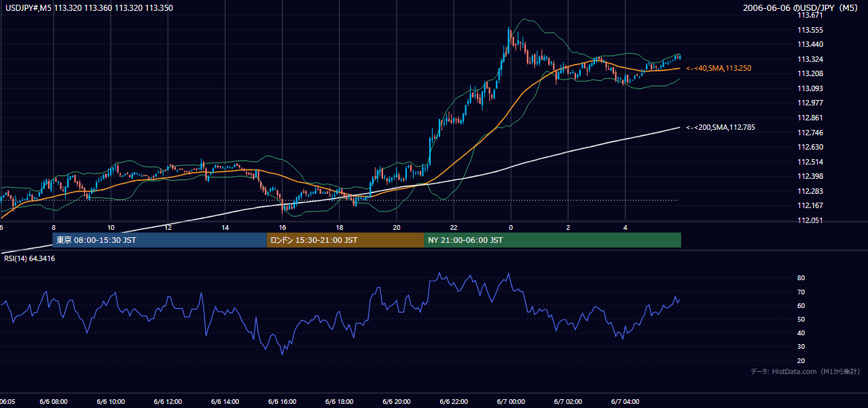The image size is (868, 408).
Task: Click the データ: HistData.com source credit
Action: click(806, 371)
